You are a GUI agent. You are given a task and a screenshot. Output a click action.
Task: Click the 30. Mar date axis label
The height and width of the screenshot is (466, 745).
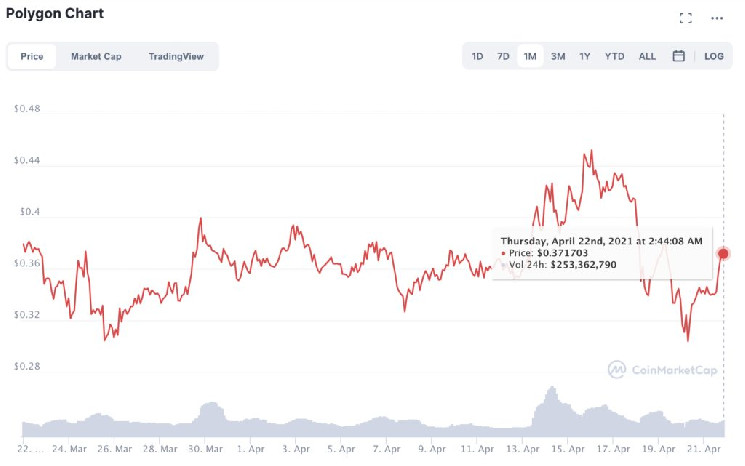pos(206,449)
